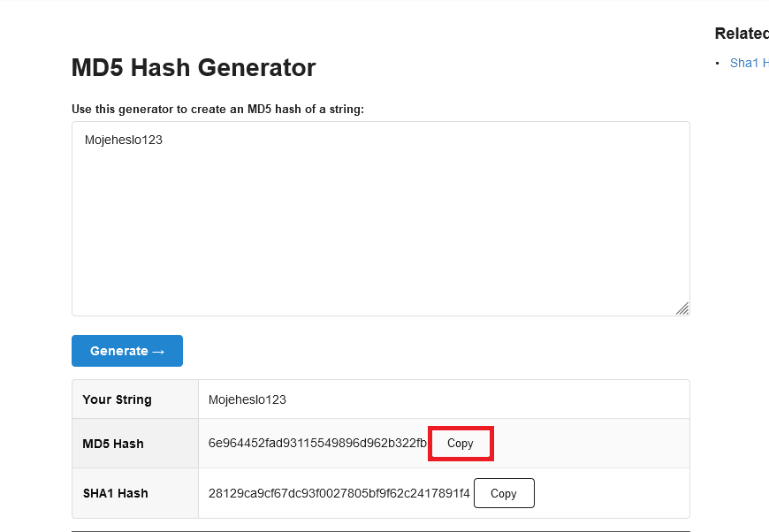This screenshot has width=769, height=532.
Task: Click the MD5 Hash Generator heading
Action: [x=194, y=68]
